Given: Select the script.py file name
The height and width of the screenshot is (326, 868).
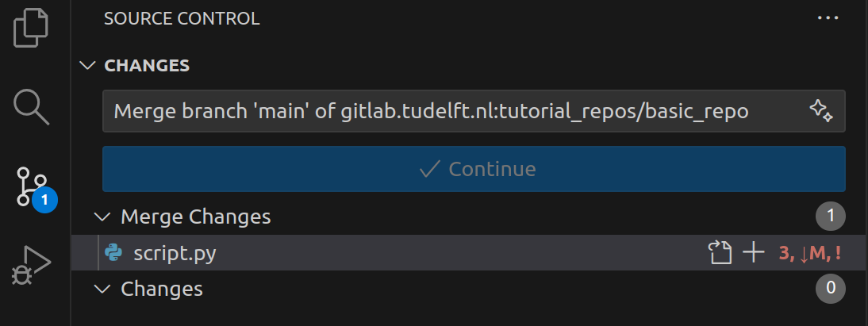Looking at the screenshot, I should click(x=175, y=254).
